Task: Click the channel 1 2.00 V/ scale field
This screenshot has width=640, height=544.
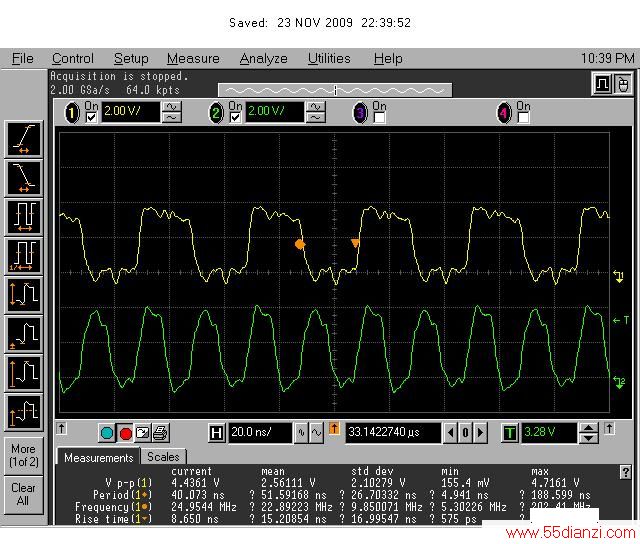Action: point(131,112)
